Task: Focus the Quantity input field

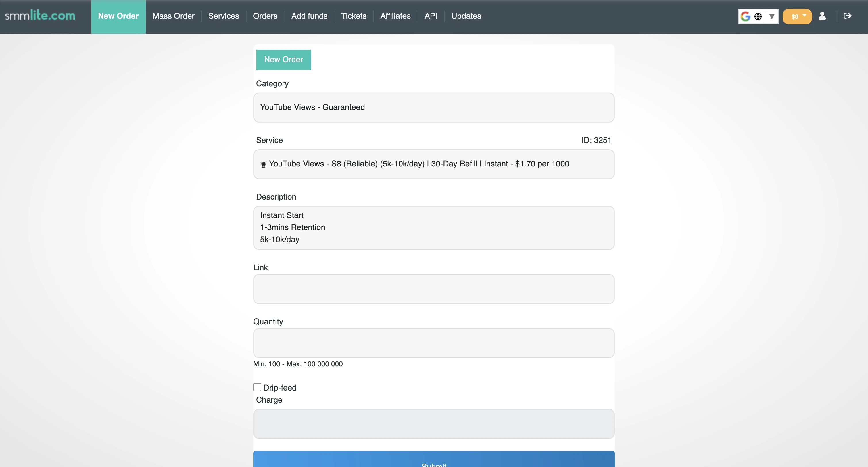Action: coord(434,343)
